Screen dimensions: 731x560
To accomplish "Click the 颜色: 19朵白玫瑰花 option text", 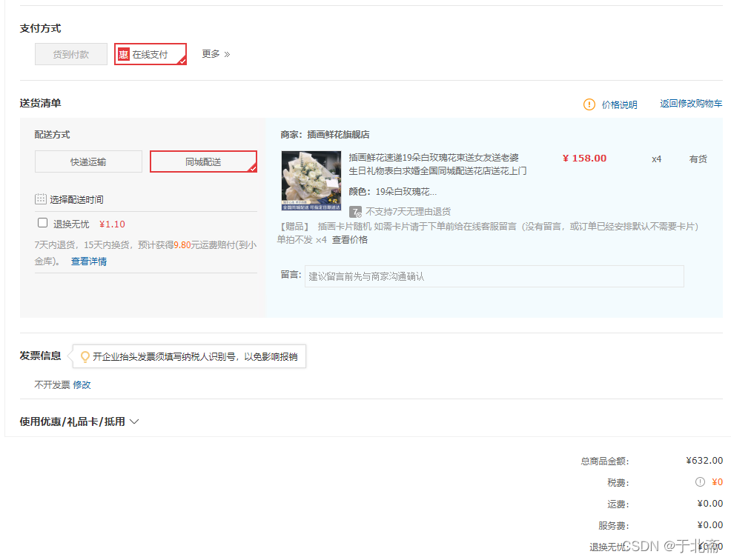I will 392,191.
